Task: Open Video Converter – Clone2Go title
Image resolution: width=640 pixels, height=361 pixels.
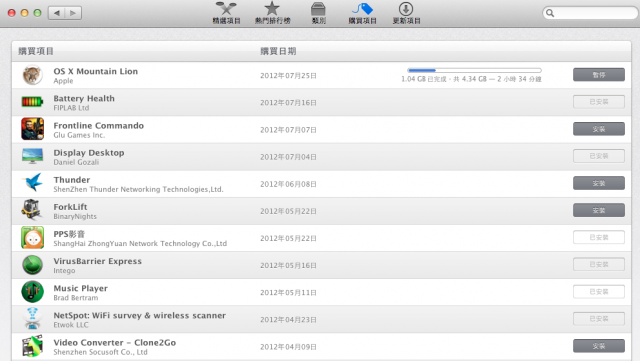Action: (115, 343)
